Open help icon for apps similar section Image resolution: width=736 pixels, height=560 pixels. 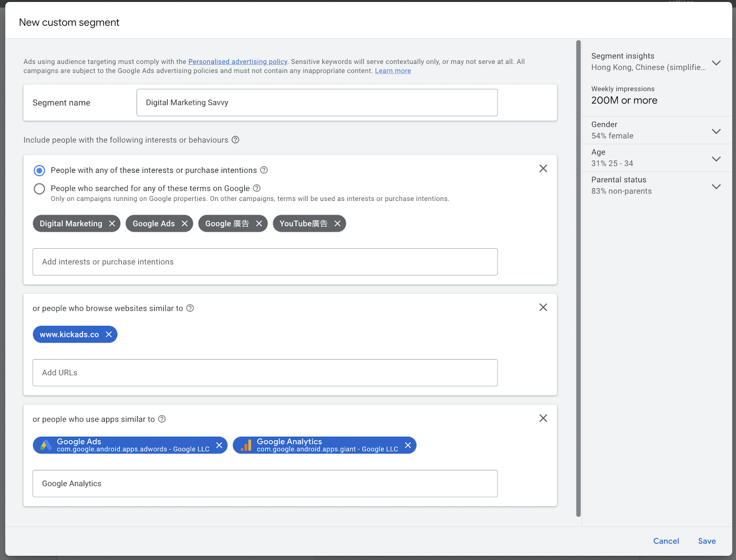click(x=162, y=419)
